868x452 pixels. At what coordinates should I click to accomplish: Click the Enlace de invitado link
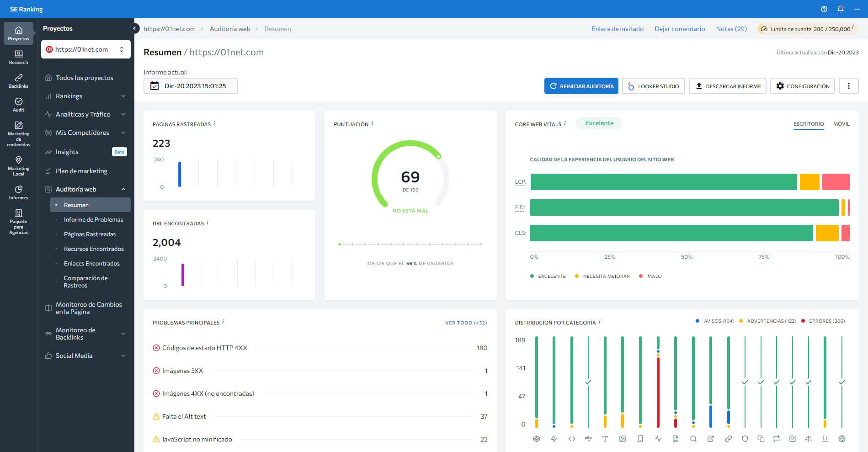618,29
